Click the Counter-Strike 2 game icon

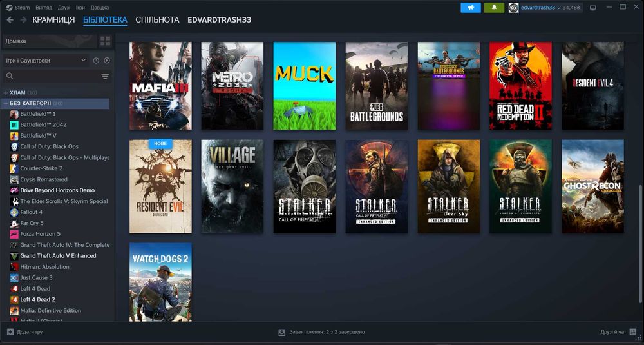(x=14, y=168)
